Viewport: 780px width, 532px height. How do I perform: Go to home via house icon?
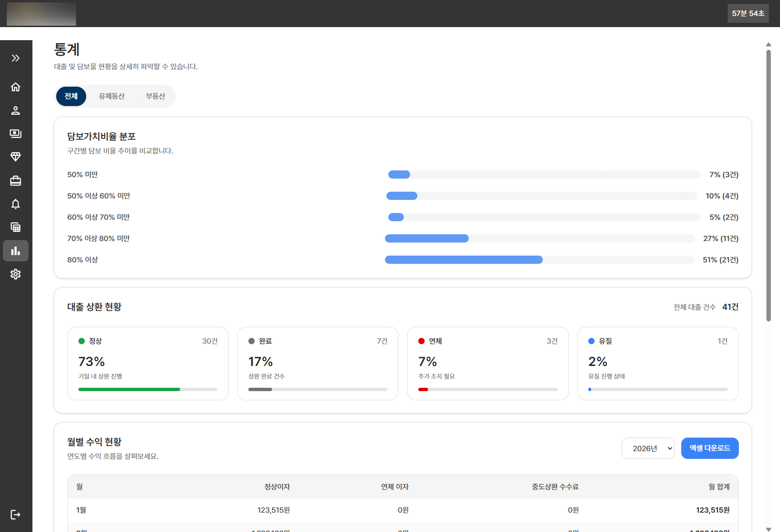click(15, 87)
